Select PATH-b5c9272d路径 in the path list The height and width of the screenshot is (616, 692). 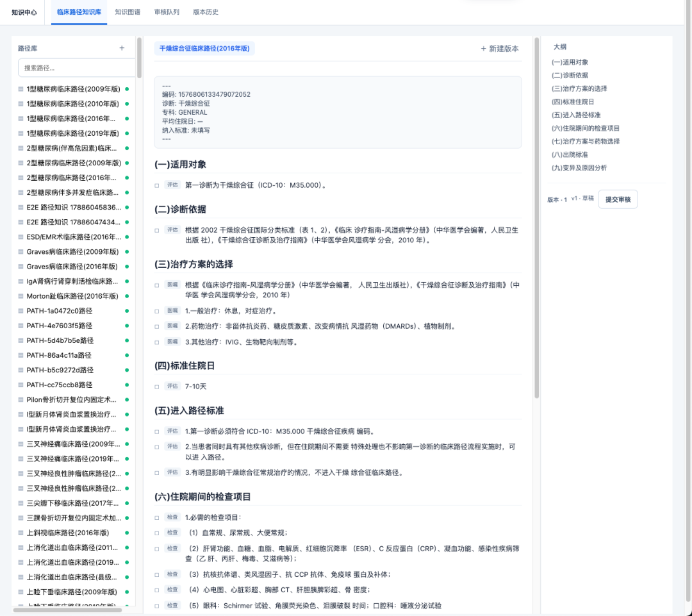click(x=73, y=370)
